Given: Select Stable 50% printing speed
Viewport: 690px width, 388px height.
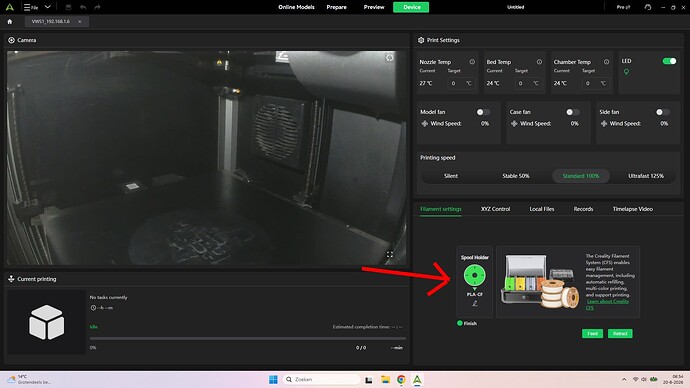Looking at the screenshot, I should [x=516, y=176].
